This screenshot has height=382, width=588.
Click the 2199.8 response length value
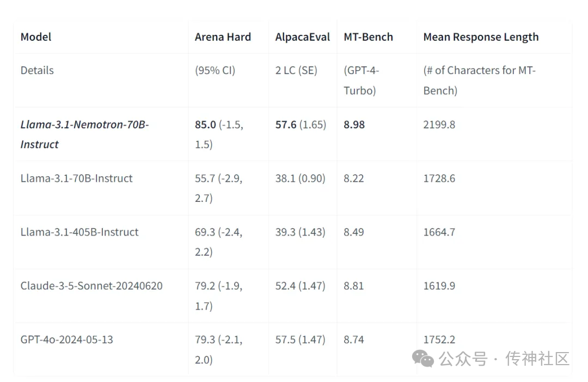(439, 125)
